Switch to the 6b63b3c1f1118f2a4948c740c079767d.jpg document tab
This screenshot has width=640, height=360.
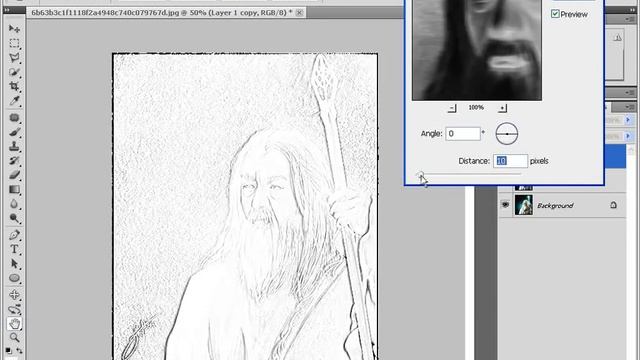pyautogui.click(x=162, y=13)
